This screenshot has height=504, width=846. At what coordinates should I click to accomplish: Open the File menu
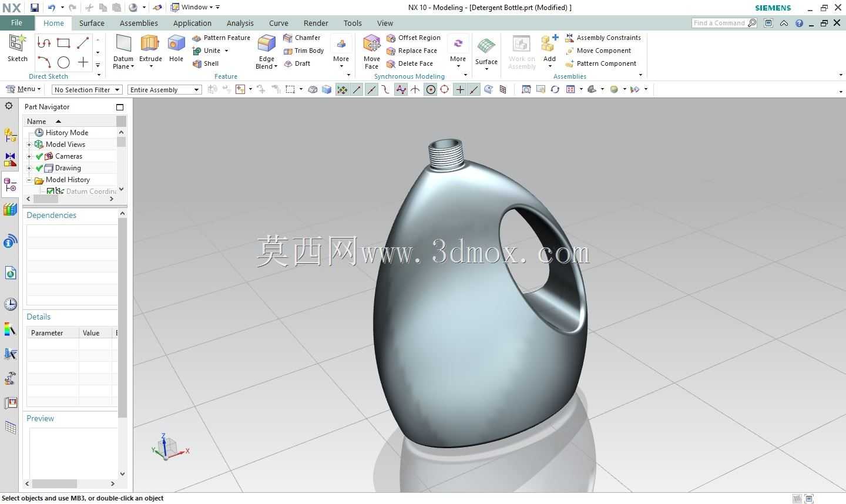pyautogui.click(x=16, y=23)
